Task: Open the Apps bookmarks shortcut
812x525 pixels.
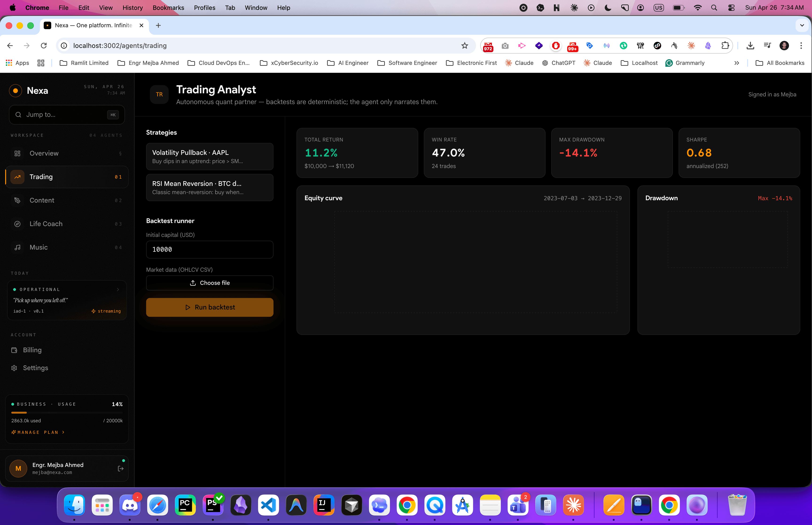Action: [18, 63]
